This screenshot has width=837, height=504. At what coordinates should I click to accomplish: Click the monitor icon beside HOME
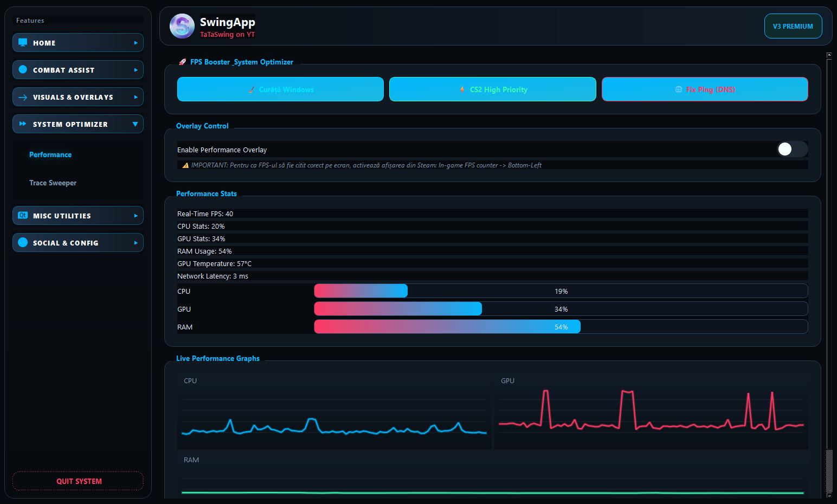tap(23, 42)
